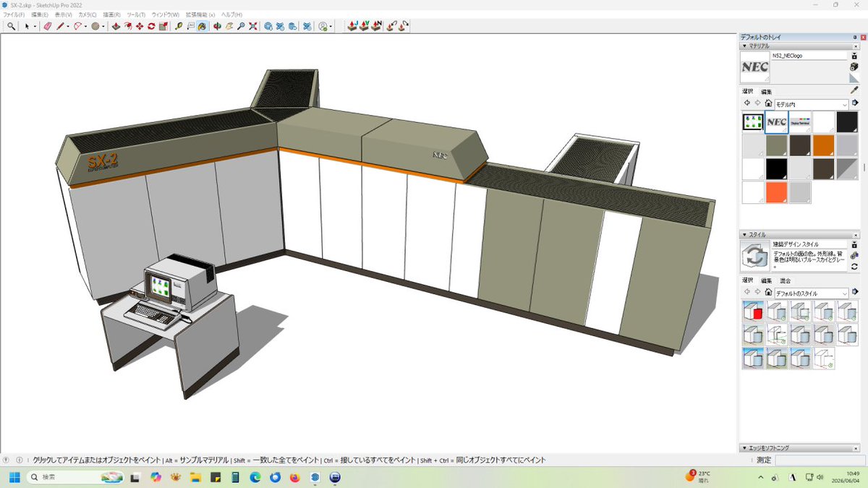Open Microsoft Edge from taskbar
Image resolution: width=868 pixels, height=488 pixels.
pos(255,477)
